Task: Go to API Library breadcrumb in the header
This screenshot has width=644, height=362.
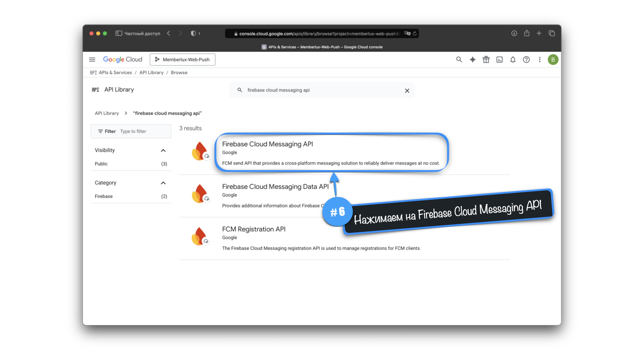Action: pos(151,72)
